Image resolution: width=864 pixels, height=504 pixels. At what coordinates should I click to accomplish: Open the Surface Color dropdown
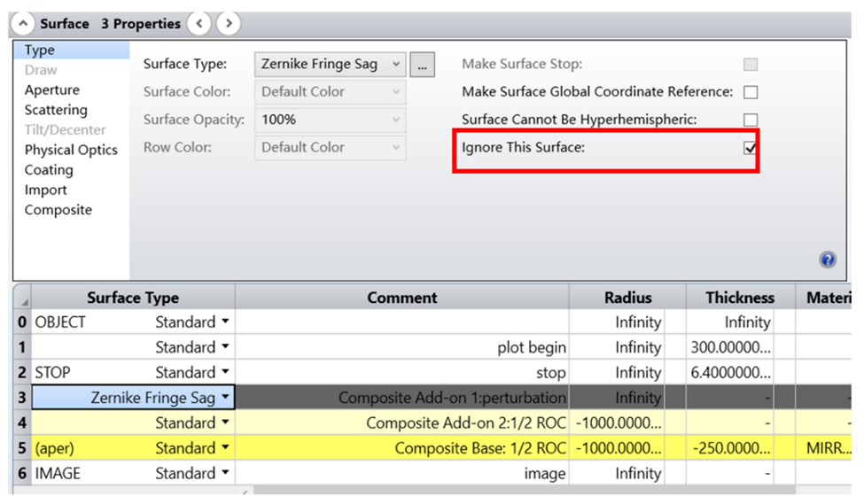[x=330, y=92]
